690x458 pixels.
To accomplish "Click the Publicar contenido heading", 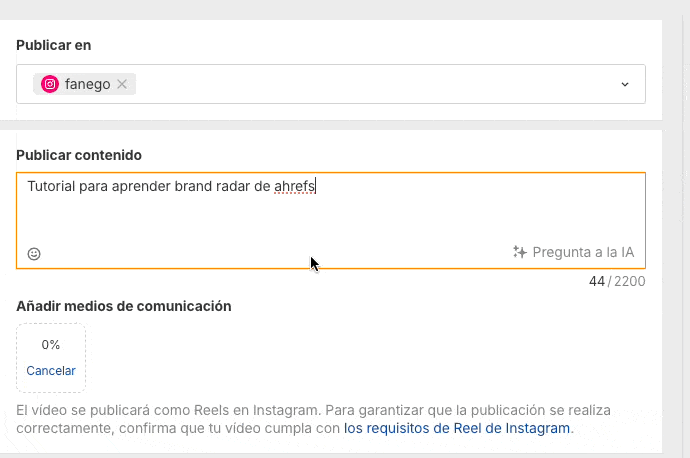I will point(79,155).
